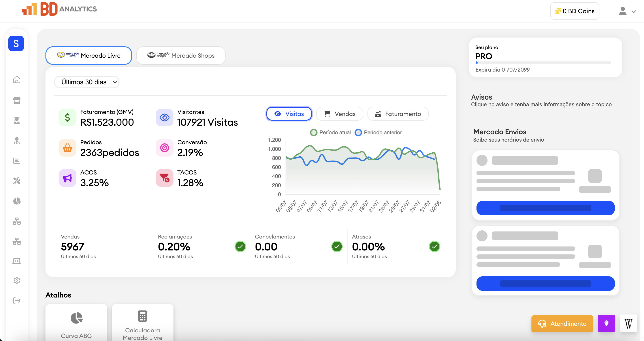Switch to the Mercado Shops tab
The image size is (644, 341).
tap(181, 55)
